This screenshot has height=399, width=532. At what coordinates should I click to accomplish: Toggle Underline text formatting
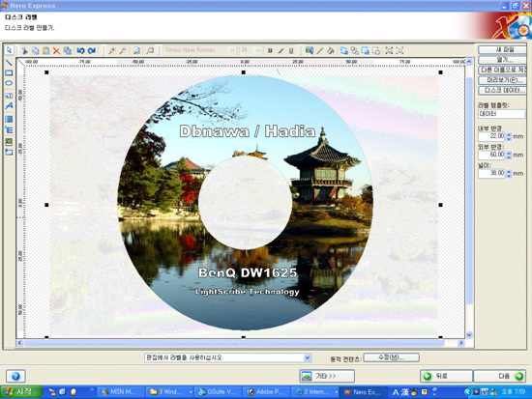[x=291, y=51]
